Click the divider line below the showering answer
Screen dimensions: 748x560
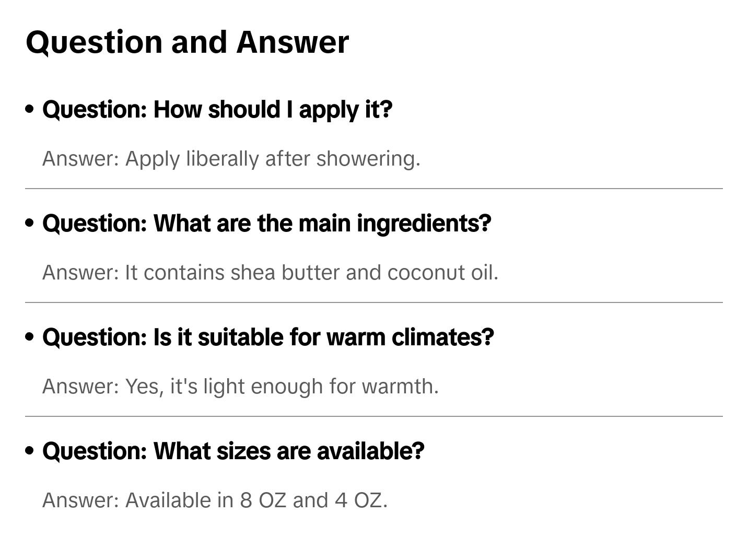point(373,189)
